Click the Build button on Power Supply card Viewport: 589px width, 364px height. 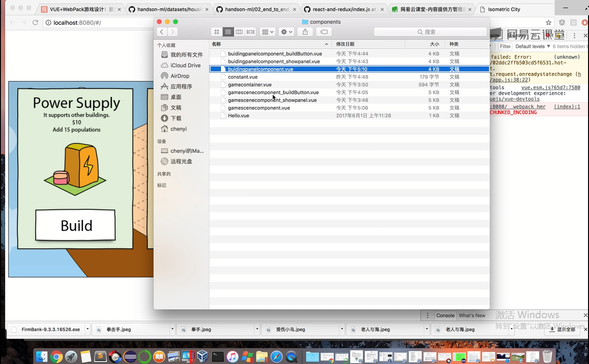76,225
